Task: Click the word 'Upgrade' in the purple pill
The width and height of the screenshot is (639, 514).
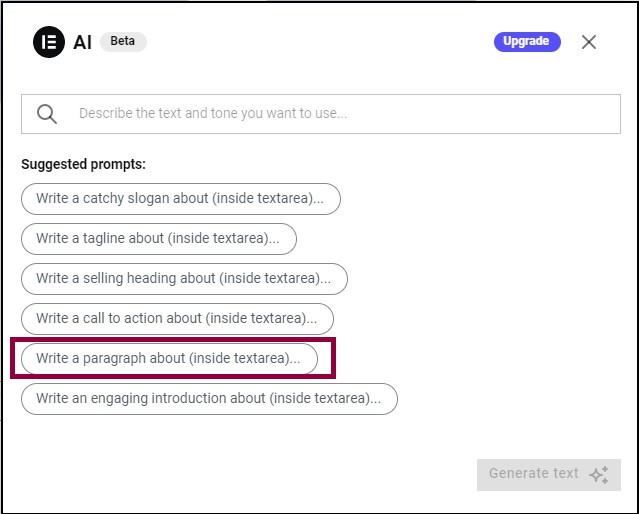Action: pyautogui.click(x=526, y=41)
